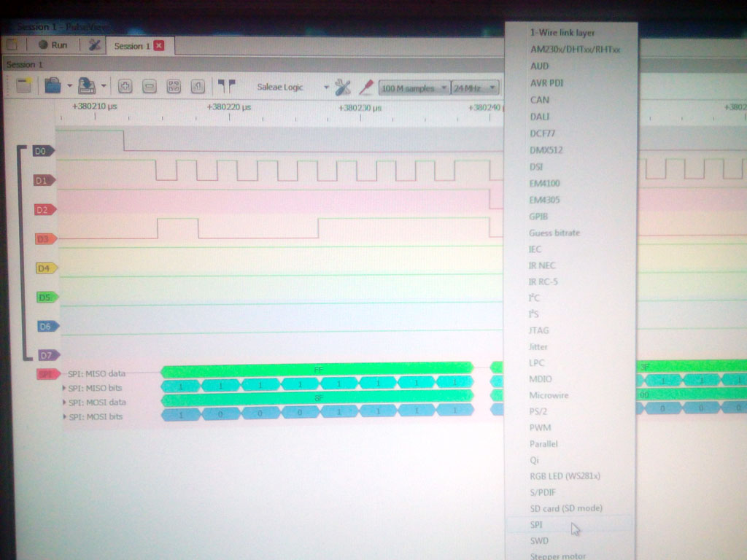Click the save session icon
Image resolution: width=747 pixels, height=560 pixels.
pyautogui.click(x=86, y=87)
